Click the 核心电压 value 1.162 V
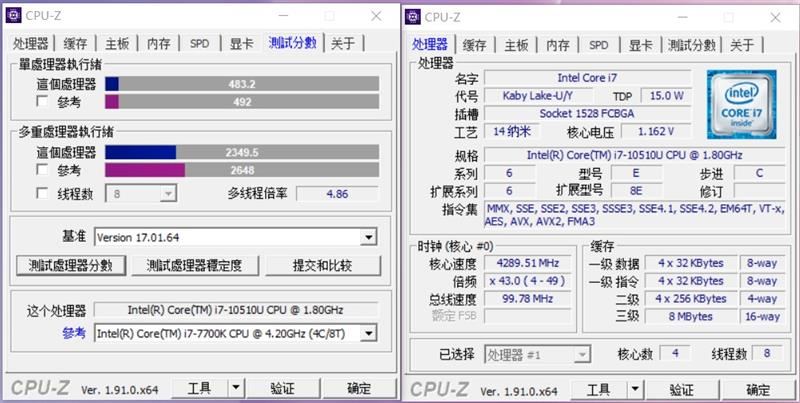This screenshot has width=800, height=403. tap(656, 132)
